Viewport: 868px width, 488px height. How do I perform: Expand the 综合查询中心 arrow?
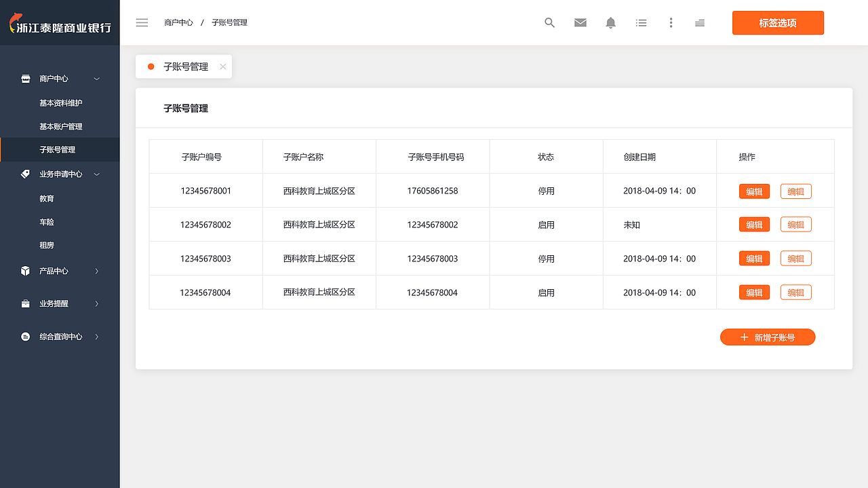click(96, 337)
